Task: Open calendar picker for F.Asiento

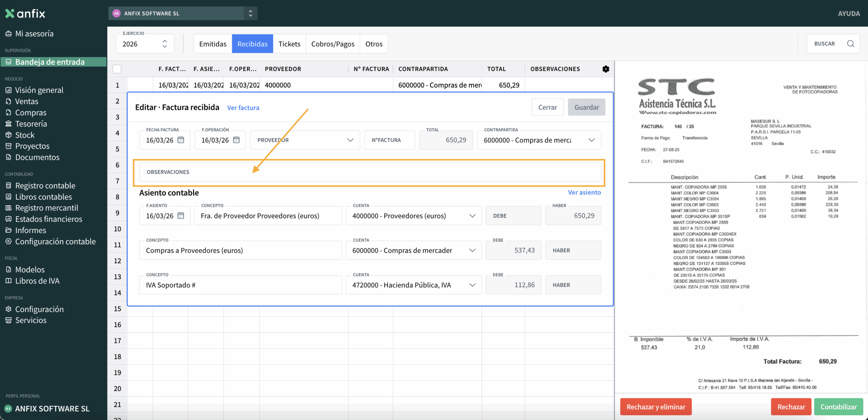Action: tap(181, 215)
